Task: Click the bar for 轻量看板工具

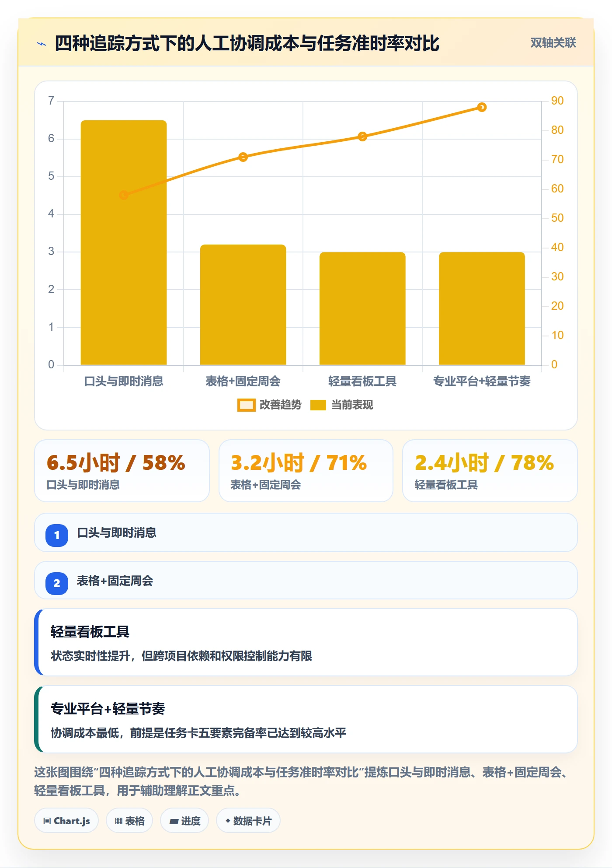Action: [x=362, y=308]
